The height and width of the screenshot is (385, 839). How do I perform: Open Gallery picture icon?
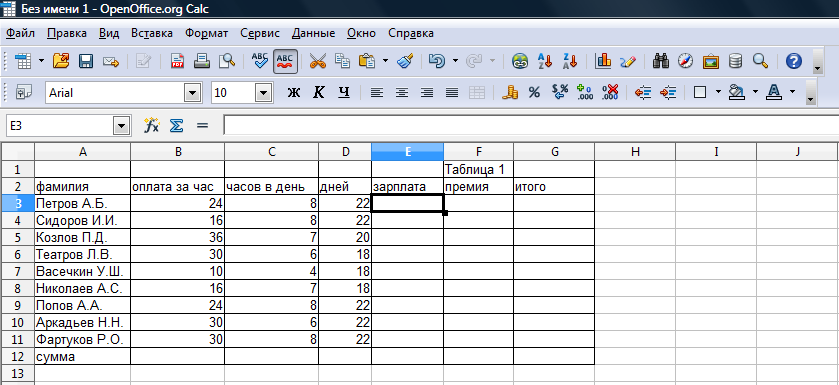point(711,61)
